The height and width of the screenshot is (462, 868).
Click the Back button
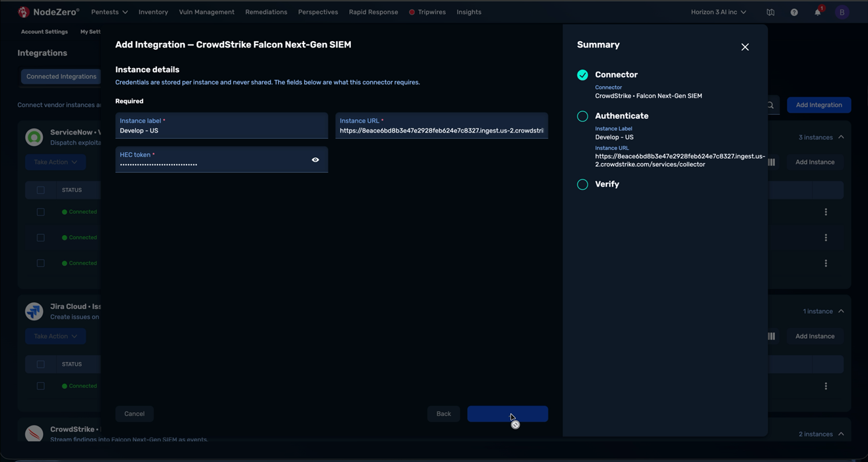coord(444,414)
